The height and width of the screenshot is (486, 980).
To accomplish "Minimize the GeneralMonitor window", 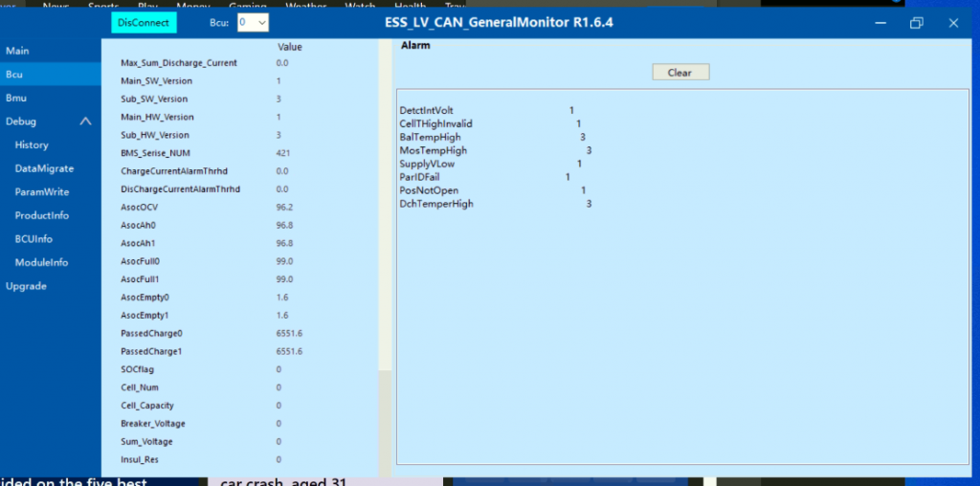I will point(880,23).
